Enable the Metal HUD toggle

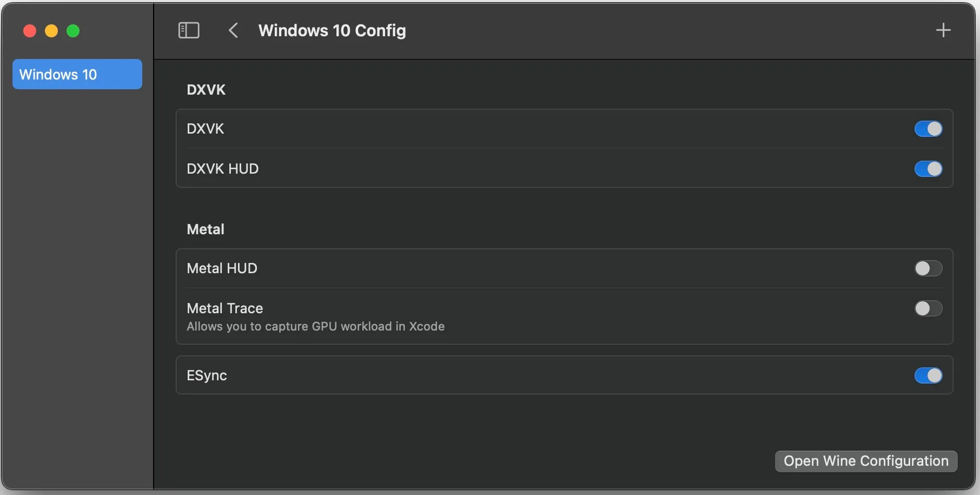point(928,268)
